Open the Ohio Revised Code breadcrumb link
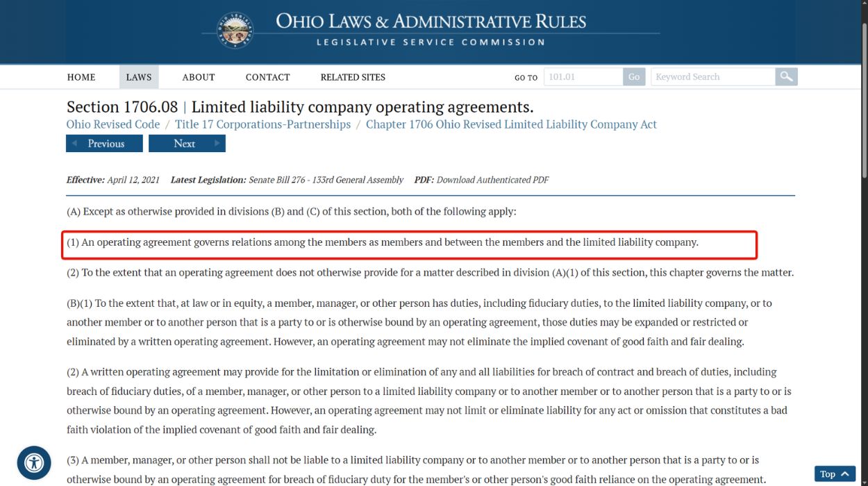Image resolution: width=868 pixels, height=486 pixels. pyautogui.click(x=113, y=125)
